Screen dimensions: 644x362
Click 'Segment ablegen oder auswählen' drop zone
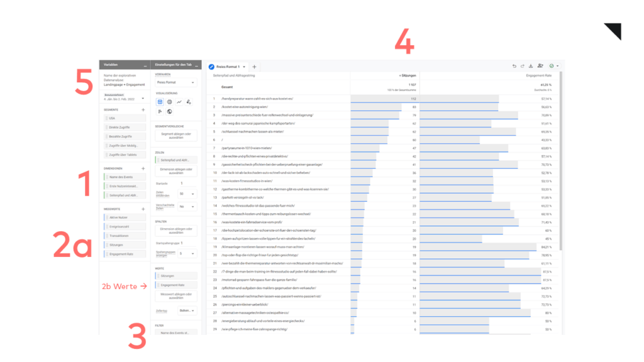[x=176, y=136]
